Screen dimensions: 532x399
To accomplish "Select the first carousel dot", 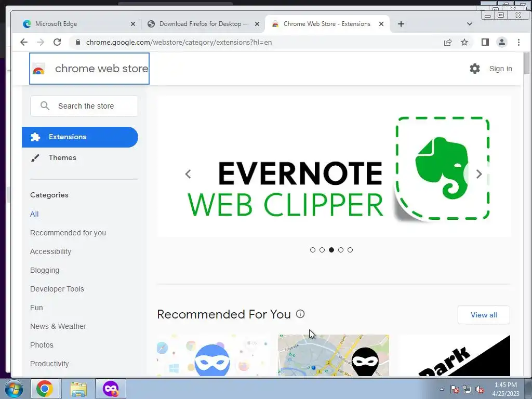I will [312, 250].
